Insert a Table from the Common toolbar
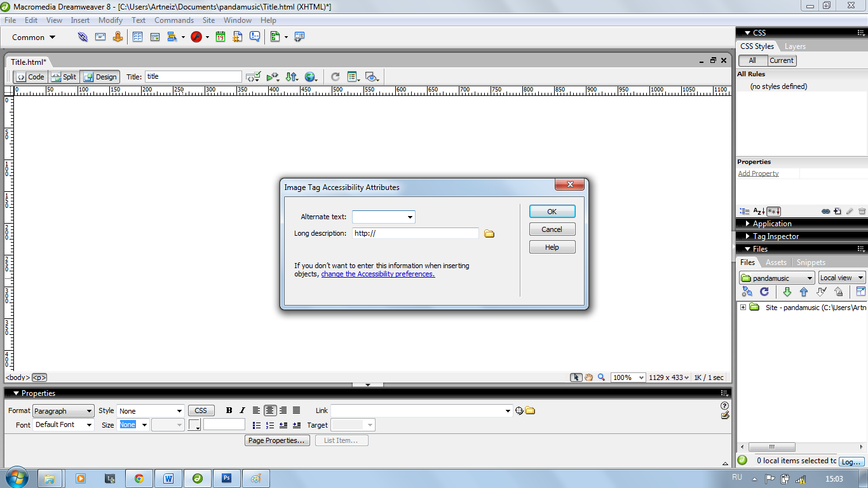The height and width of the screenshot is (488, 868). coord(137,37)
